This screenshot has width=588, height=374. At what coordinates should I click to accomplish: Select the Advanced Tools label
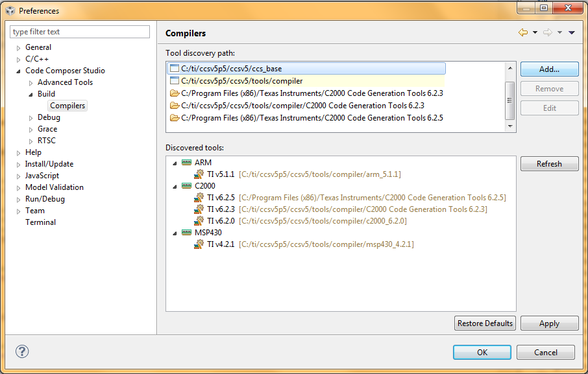pyautogui.click(x=65, y=82)
